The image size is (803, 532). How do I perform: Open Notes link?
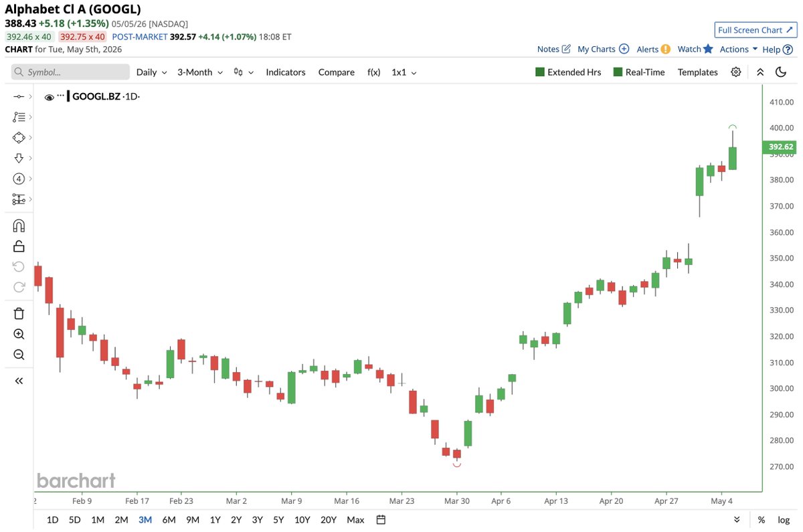pos(553,49)
